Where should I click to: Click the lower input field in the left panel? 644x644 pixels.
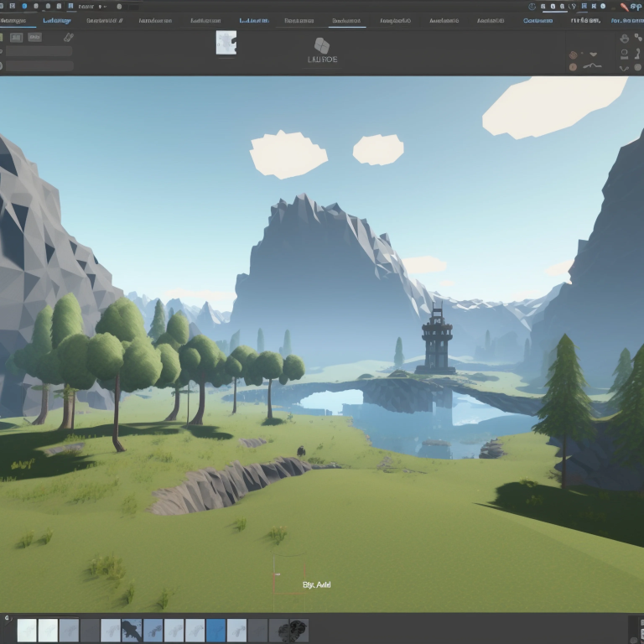39,65
